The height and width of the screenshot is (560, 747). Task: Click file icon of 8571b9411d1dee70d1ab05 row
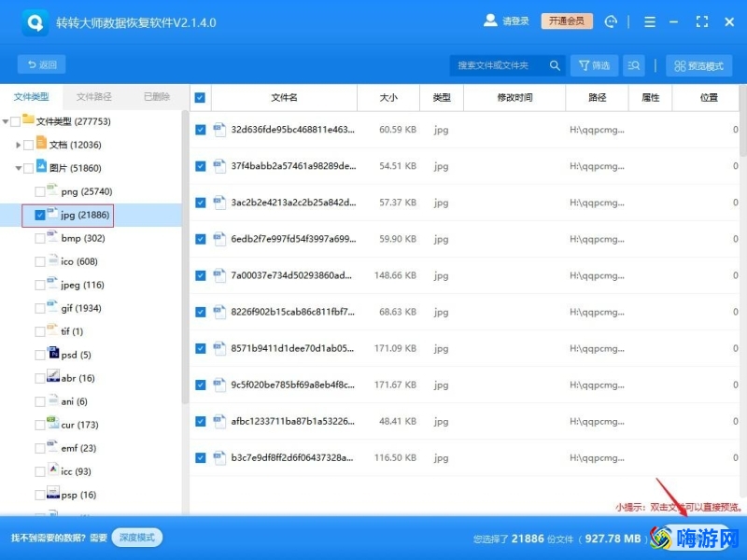(219, 348)
